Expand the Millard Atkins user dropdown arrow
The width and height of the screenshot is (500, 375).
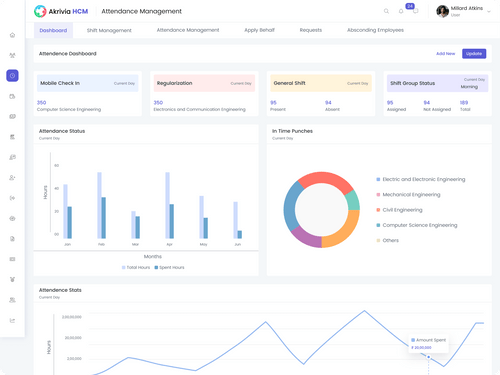coord(489,11)
